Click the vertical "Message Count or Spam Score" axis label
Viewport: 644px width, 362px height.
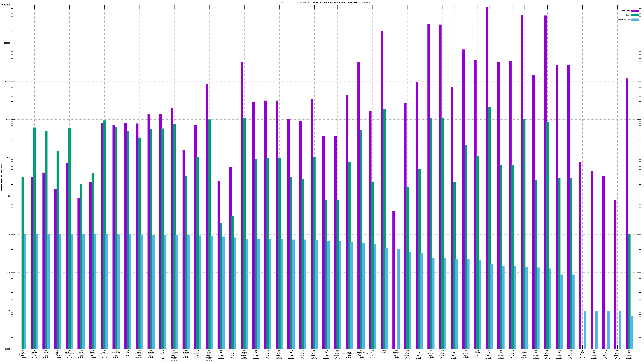click(x=1, y=177)
